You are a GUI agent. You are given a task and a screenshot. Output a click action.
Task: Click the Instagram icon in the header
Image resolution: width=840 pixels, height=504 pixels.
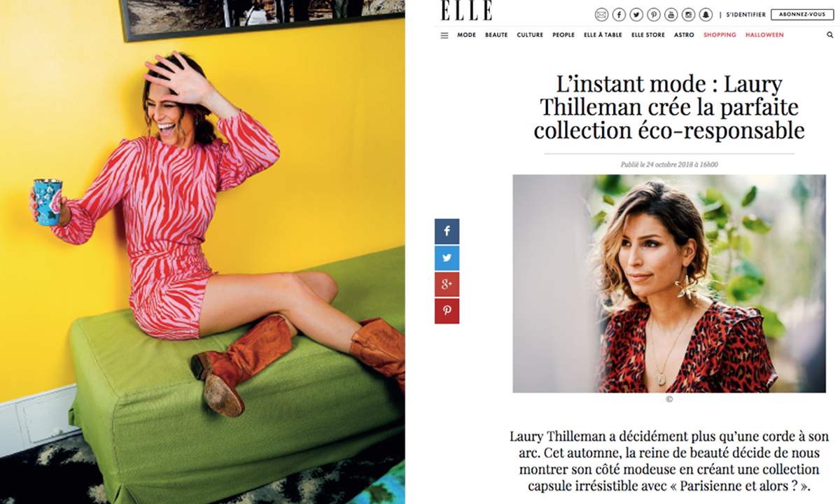[689, 15]
